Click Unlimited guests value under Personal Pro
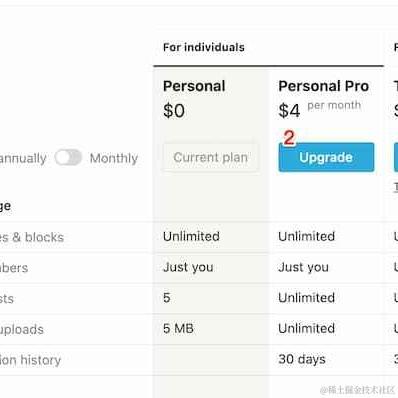Screen dimensions: 398x398 (x=307, y=298)
